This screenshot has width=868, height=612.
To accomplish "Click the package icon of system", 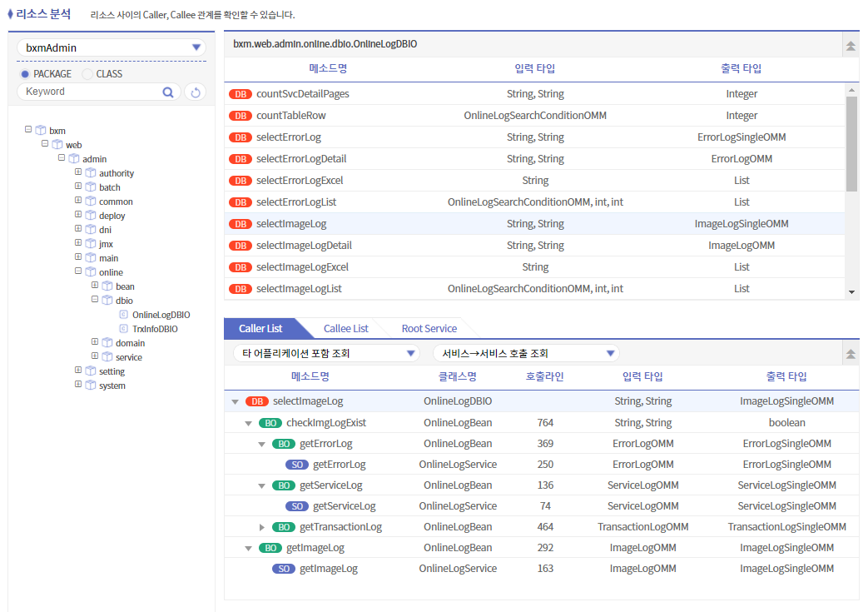I will point(91,386).
